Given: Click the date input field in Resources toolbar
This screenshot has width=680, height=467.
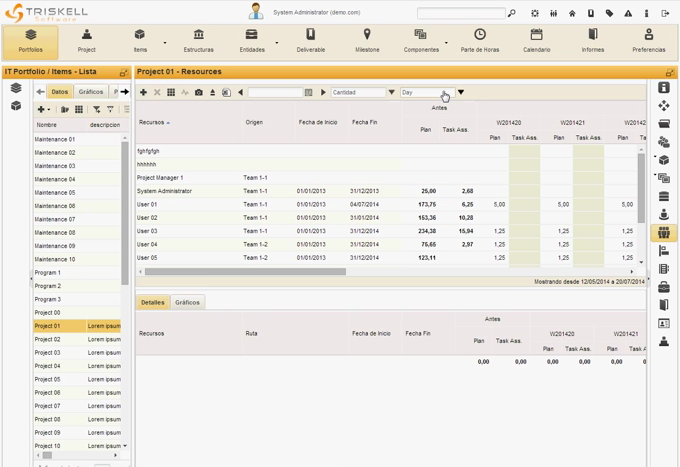Looking at the screenshot, I should click(275, 92).
